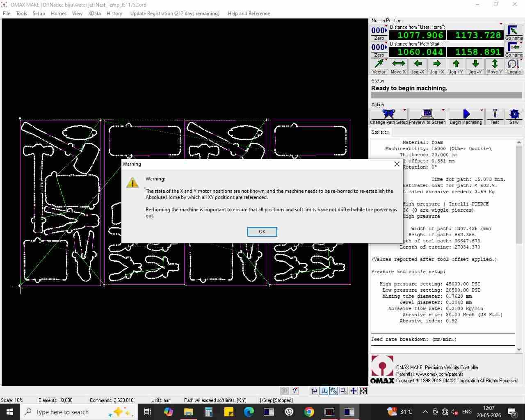Close the Warning dialog with the X

397,164
